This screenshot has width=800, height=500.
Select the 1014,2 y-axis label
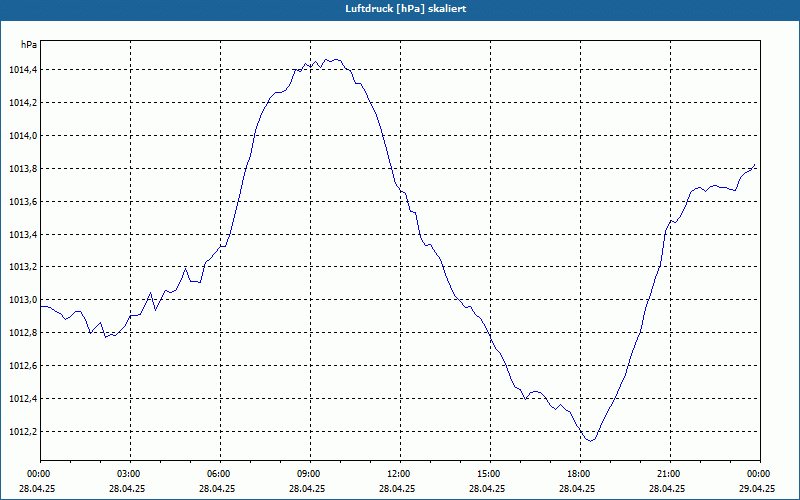[23, 103]
